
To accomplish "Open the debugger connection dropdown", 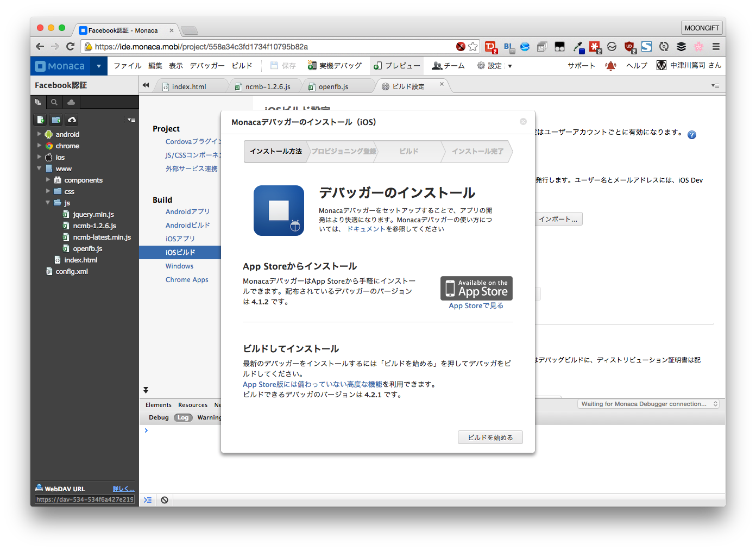I will (x=649, y=404).
